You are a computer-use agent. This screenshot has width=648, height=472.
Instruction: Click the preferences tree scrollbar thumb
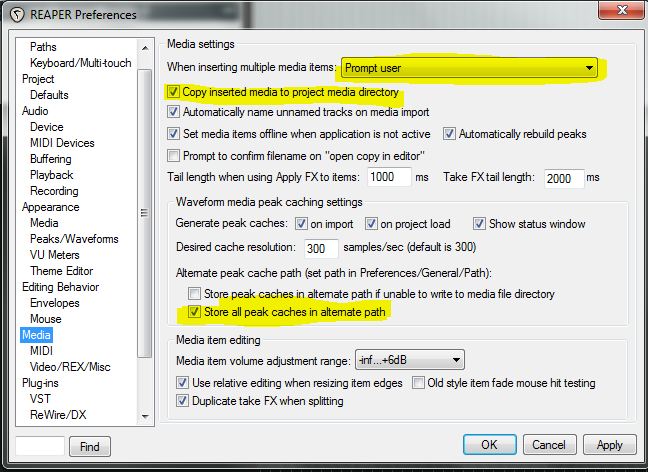145,213
